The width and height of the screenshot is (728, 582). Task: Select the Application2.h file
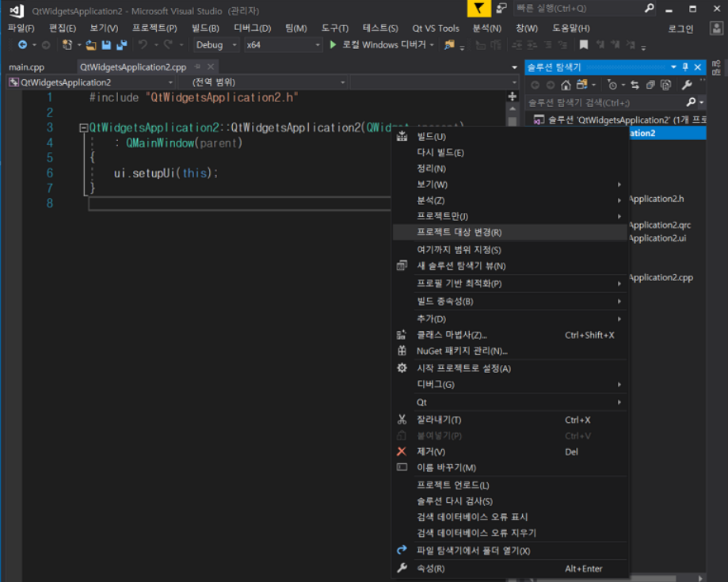[657, 199]
